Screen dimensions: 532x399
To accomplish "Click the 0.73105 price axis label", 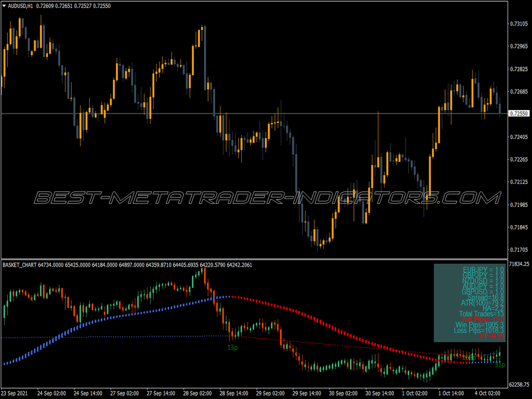I will click(519, 24).
